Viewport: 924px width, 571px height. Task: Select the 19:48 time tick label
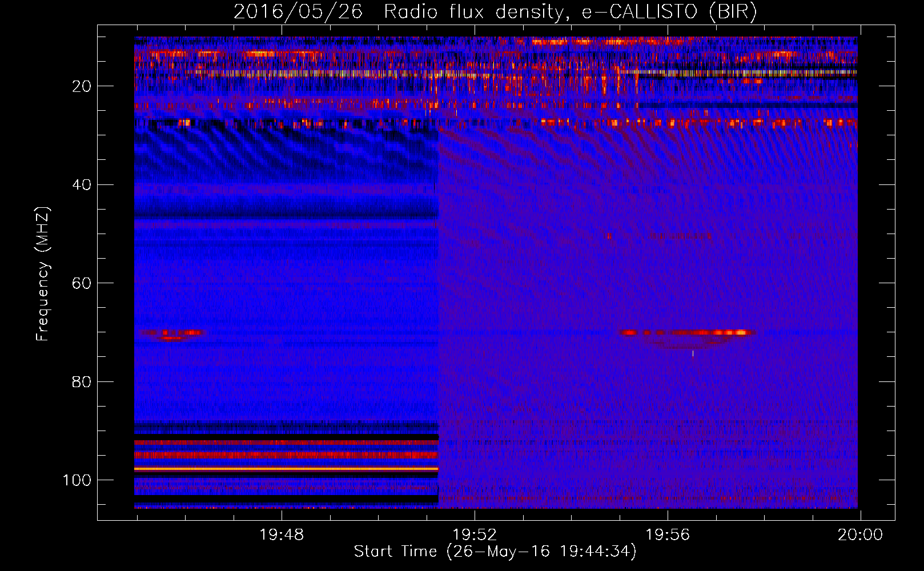(282, 535)
